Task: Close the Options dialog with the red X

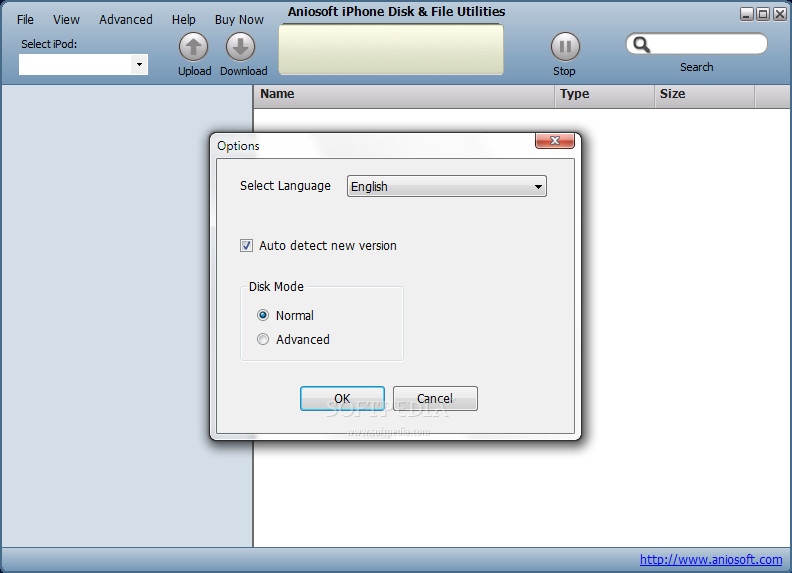Action: pyautogui.click(x=555, y=140)
